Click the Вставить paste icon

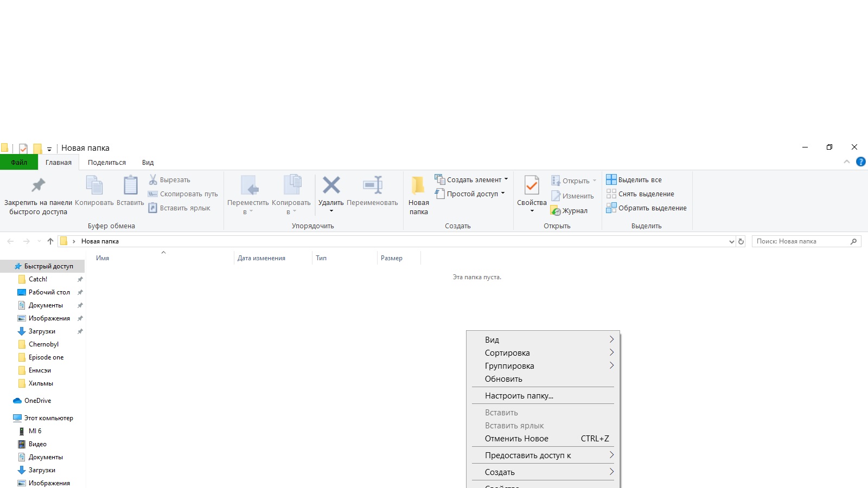130,185
